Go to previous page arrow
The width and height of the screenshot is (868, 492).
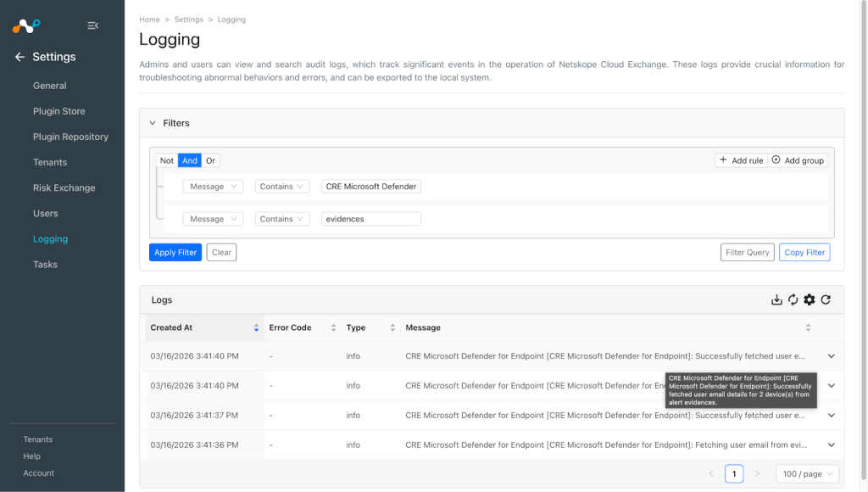coord(711,473)
